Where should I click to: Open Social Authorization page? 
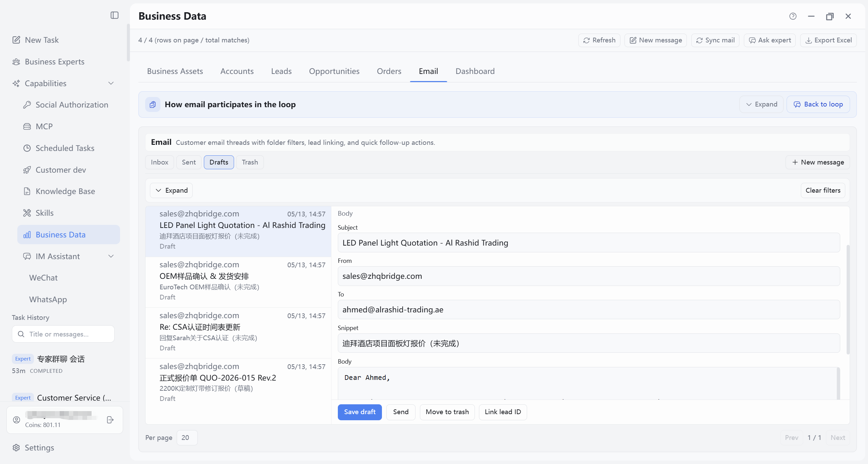click(65, 105)
